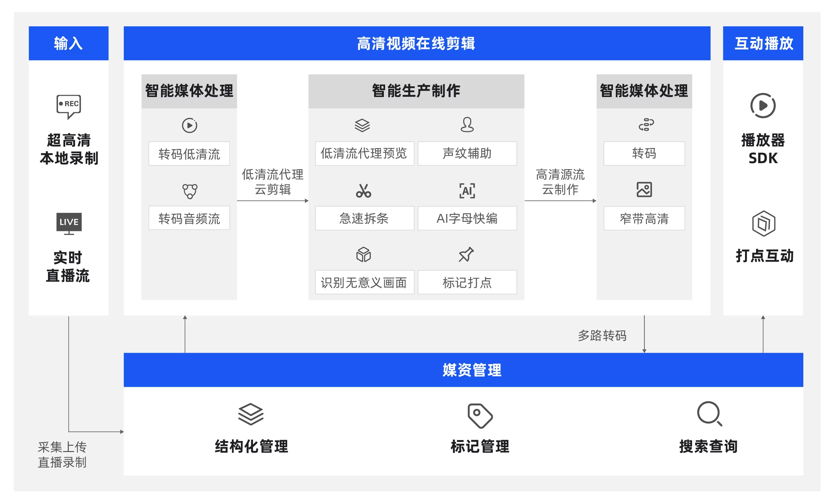Click the magnifier icon above 搜索查询
The image size is (832, 504).
pyautogui.click(x=709, y=414)
